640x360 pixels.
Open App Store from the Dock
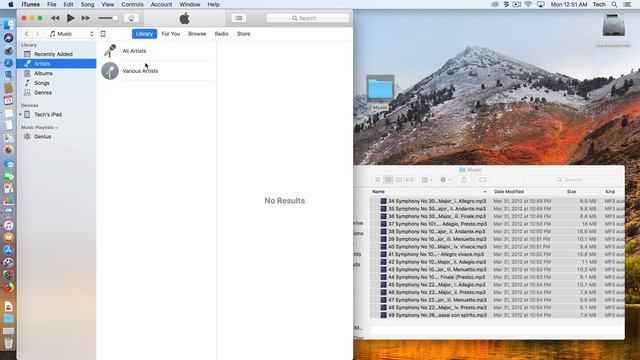pos(9,250)
